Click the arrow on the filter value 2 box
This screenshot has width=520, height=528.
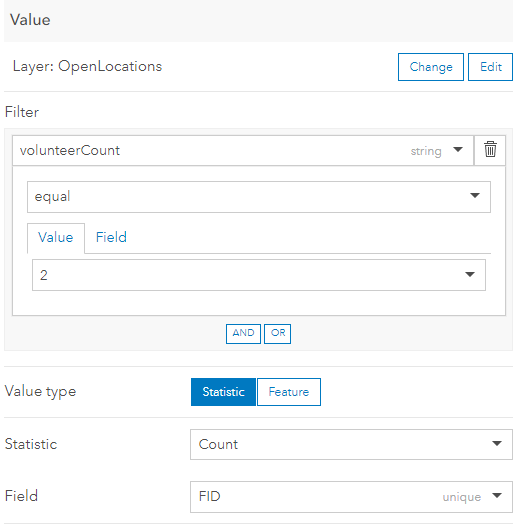(x=470, y=274)
